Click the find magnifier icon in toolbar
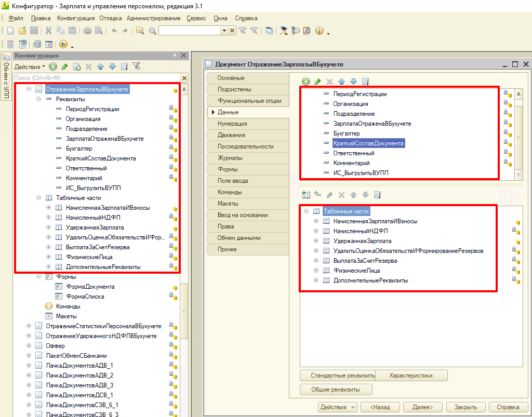The height and width of the screenshot is (417, 532). [153, 31]
